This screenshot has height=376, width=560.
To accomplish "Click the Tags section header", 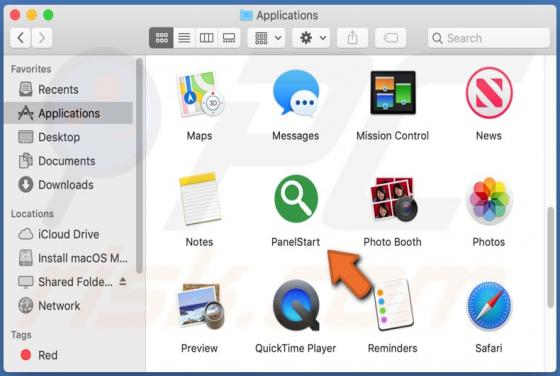I will coord(21,335).
